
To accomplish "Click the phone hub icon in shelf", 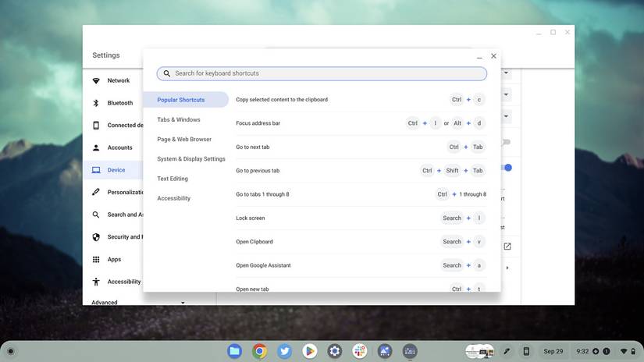I will coord(526,351).
